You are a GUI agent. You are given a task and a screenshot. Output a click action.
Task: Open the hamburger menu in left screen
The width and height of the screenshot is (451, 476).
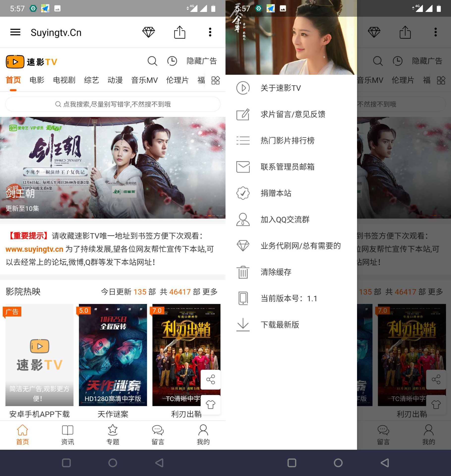click(15, 32)
